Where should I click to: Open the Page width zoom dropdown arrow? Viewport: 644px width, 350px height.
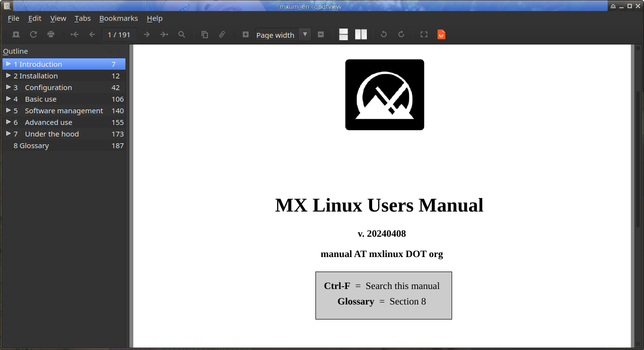point(305,34)
